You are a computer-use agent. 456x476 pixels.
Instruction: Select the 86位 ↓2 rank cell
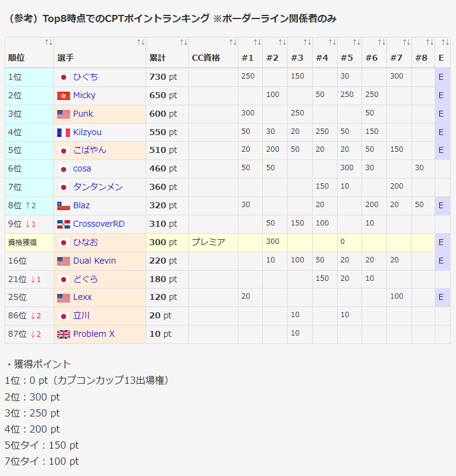coord(30,316)
